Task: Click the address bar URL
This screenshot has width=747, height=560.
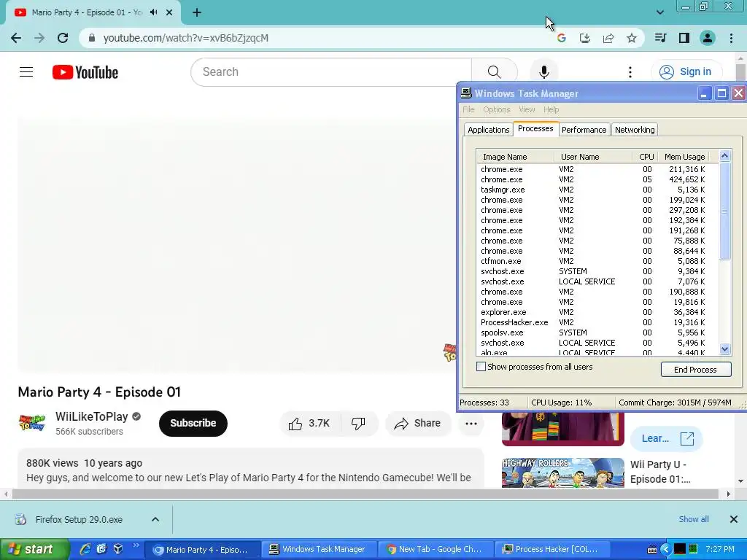Action: [186, 38]
